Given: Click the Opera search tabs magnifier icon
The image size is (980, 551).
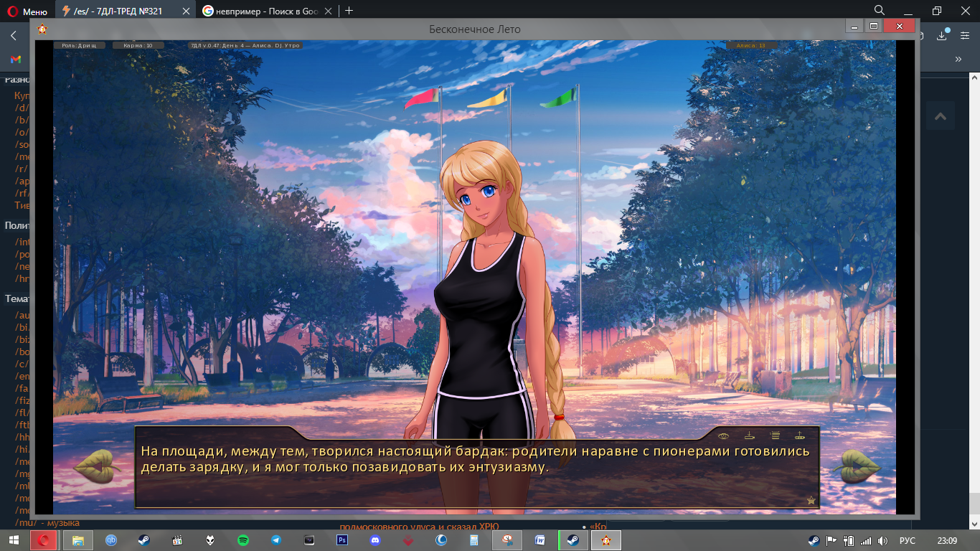Looking at the screenshot, I should (x=879, y=10).
